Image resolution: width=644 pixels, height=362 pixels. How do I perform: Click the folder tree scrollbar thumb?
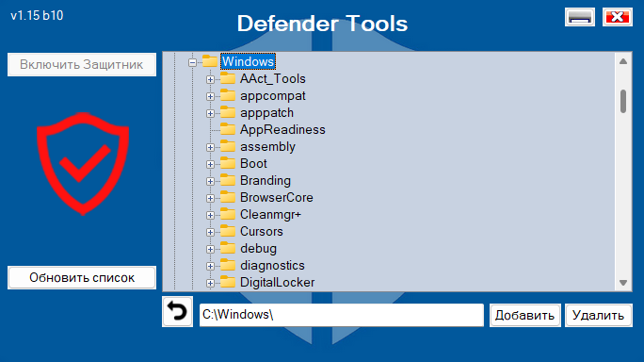623,101
